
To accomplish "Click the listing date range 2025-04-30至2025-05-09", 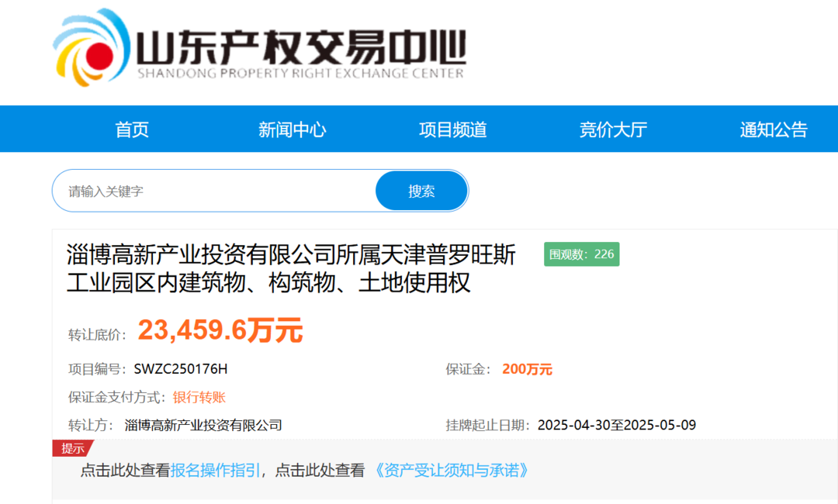I will pos(617,425).
